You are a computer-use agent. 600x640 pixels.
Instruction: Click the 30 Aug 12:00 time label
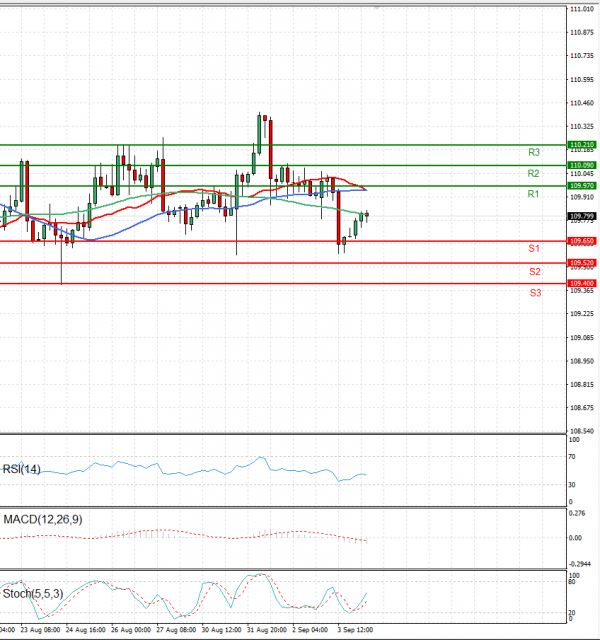(221, 630)
